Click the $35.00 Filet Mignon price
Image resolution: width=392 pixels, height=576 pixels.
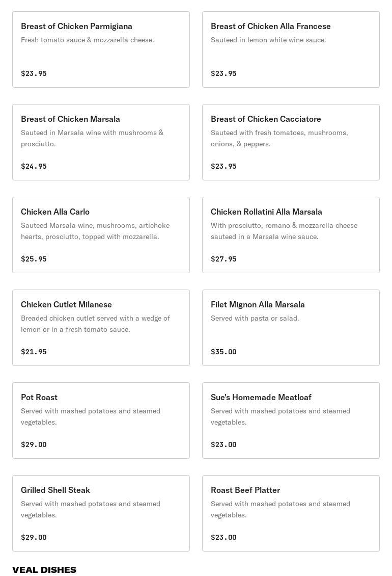click(x=223, y=352)
